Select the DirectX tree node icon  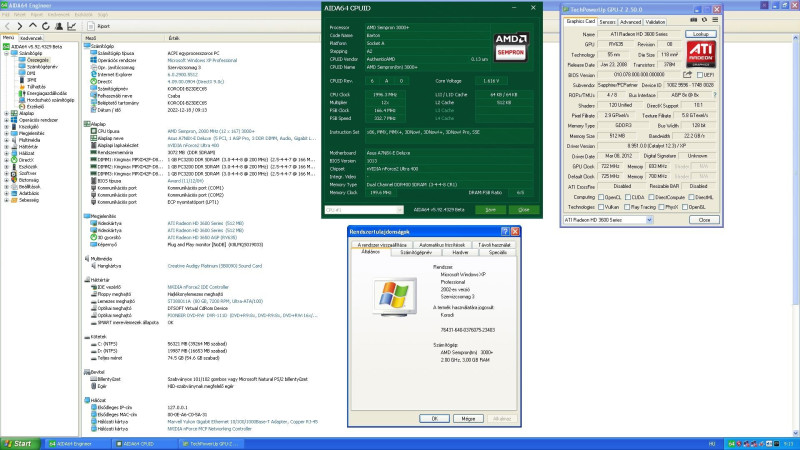[14, 160]
